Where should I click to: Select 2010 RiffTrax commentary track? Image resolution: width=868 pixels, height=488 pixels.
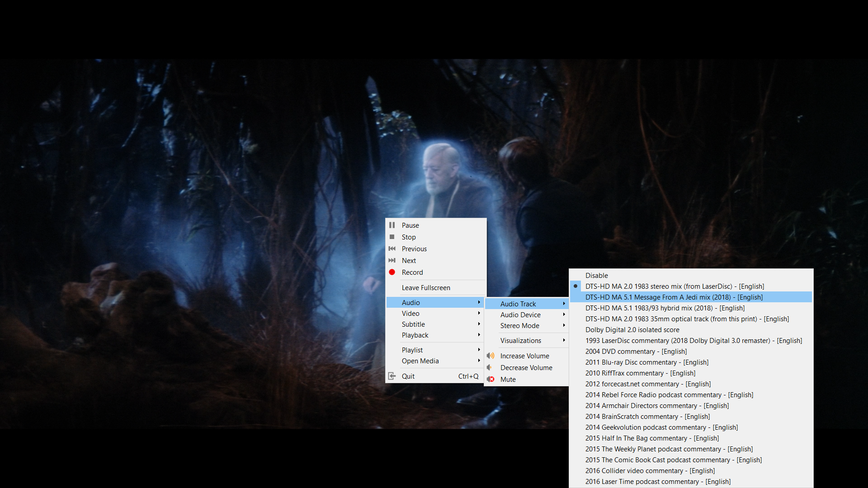(691, 373)
